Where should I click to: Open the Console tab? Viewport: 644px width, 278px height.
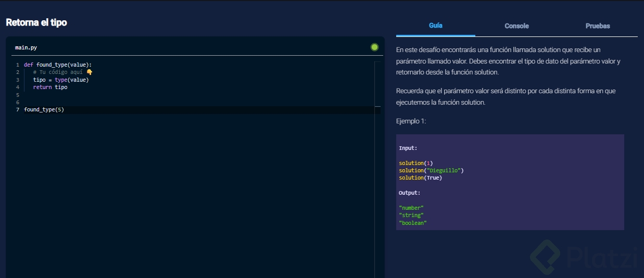point(516,26)
